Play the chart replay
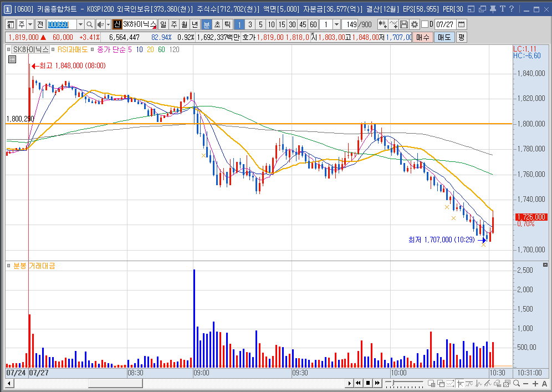This screenshot has height=392, width=552. pos(349,383)
